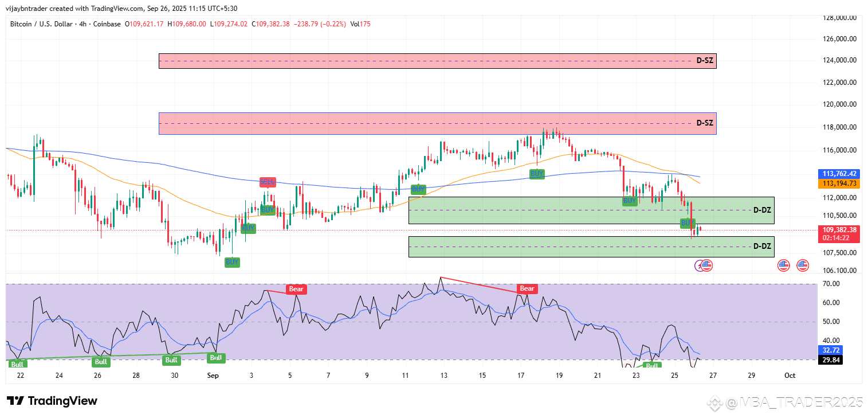This screenshot has width=868, height=418.
Task: Click the blue 113,762.42 moving average label
Action: pyautogui.click(x=839, y=174)
